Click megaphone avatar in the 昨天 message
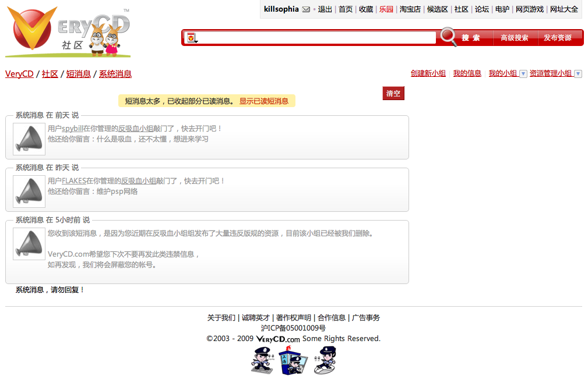588x383 pixels. (x=29, y=191)
